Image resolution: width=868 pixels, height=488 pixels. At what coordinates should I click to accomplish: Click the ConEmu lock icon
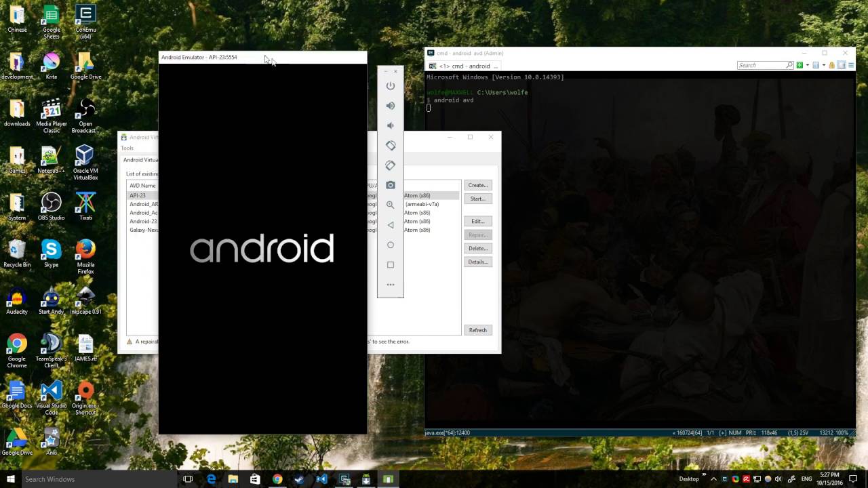click(x=831, y=65)
